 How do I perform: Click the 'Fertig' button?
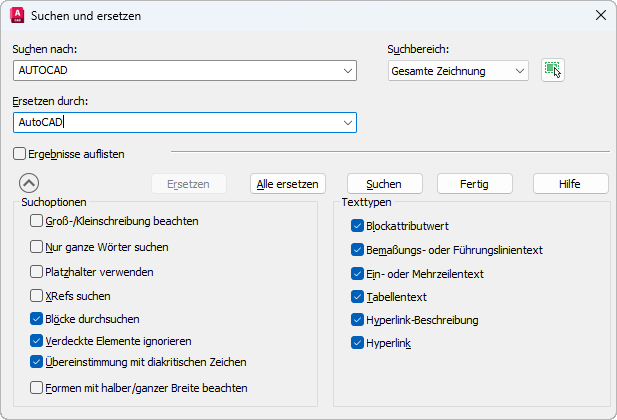pos(475,184)
